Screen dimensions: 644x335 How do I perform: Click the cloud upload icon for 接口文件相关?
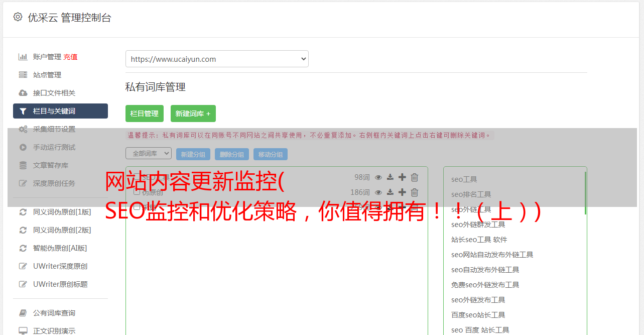[x=23, y=93]
